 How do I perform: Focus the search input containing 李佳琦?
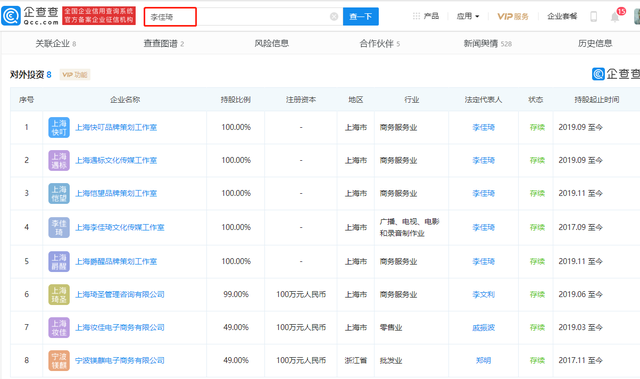pos(243,17)
